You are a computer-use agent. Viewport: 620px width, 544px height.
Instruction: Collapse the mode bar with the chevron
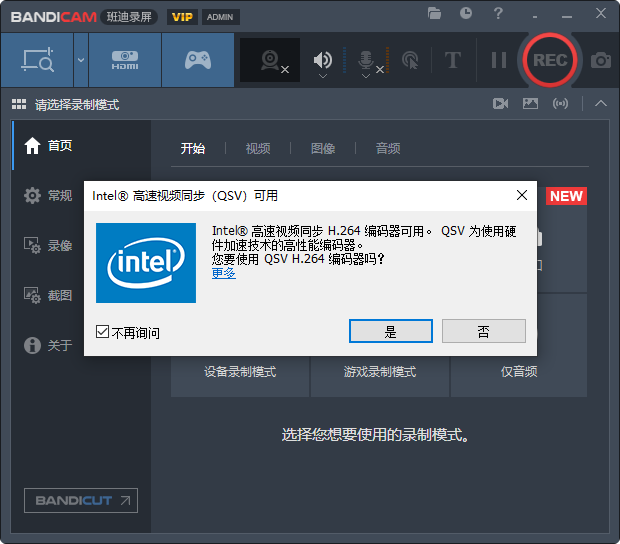(600, 103)
